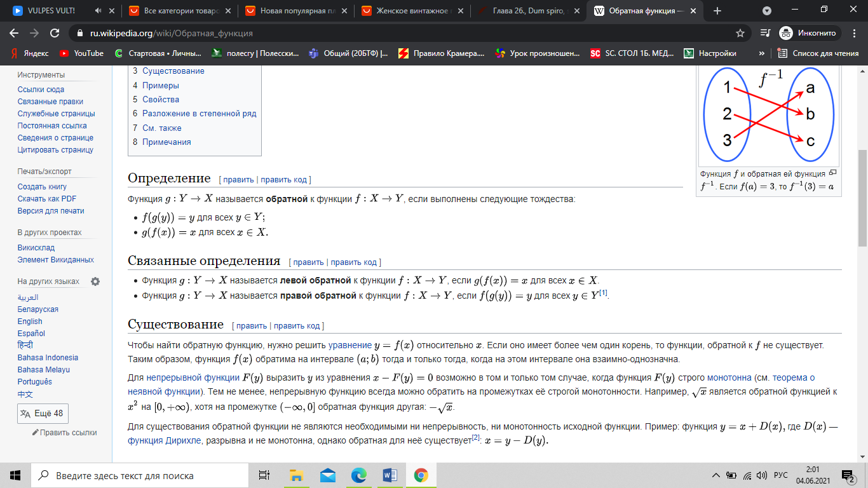
Task: Bookmark this page with star icon
Action: 740,33
